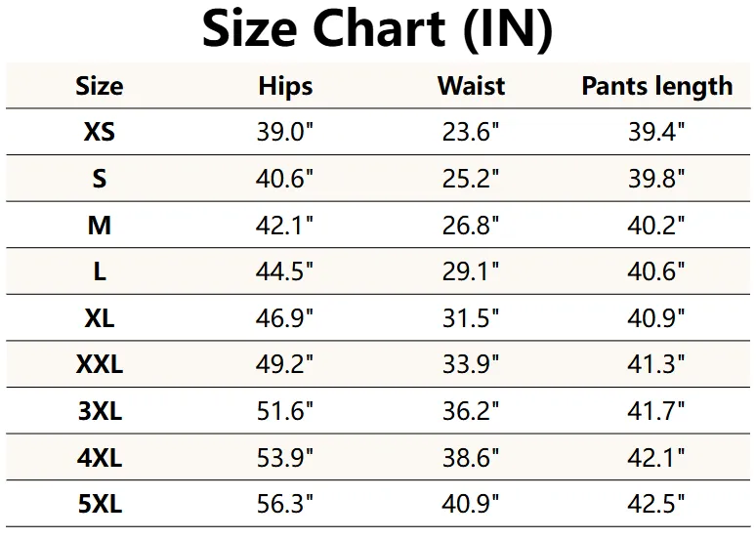Screen dimensions: 756x539
Task: Click the 4XL size row label
Action: pos(100,458)
